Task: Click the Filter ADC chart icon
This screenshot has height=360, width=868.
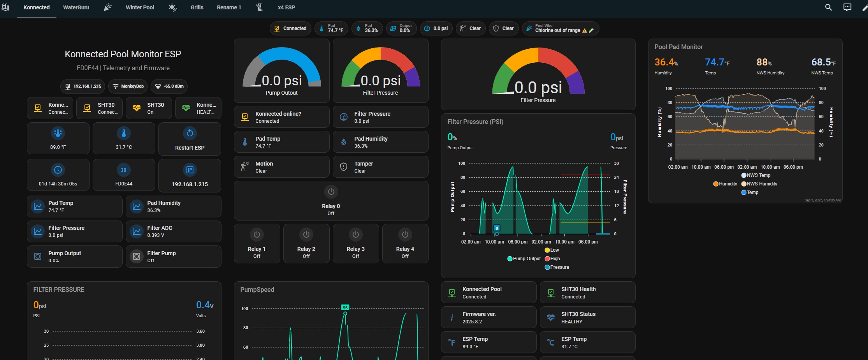Action: [137, 231]
